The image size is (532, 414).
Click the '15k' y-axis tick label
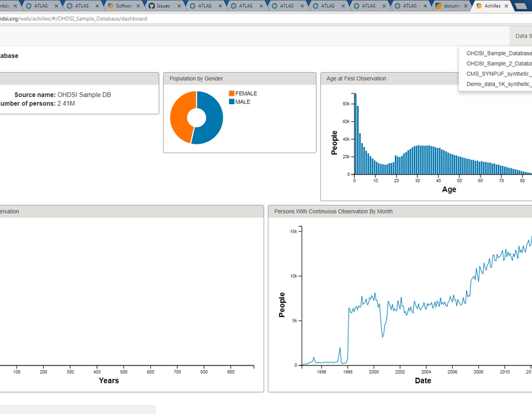(293, 231)
